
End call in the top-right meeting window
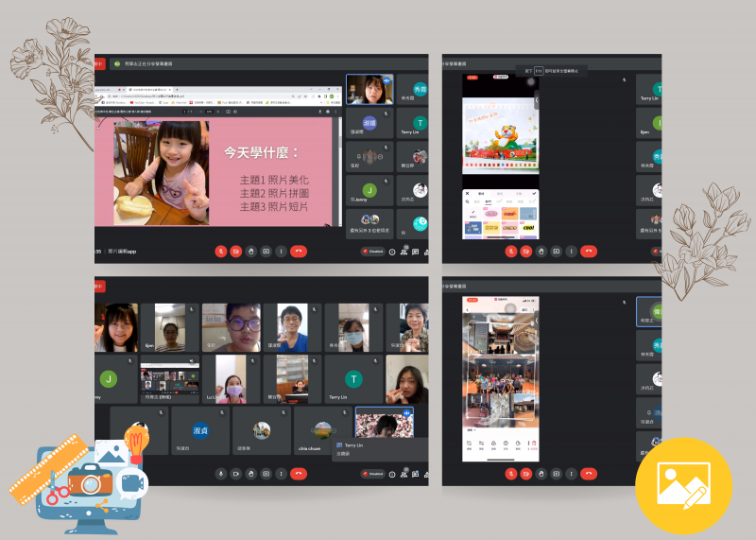click(589, 252)
